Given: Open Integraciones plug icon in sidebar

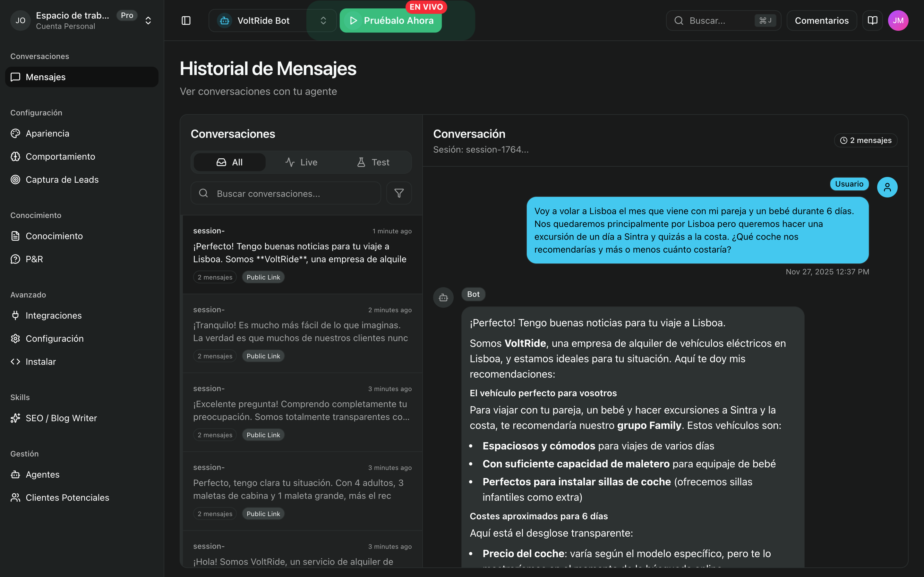Looking at the screenshot, I should (x=15, y=316).
